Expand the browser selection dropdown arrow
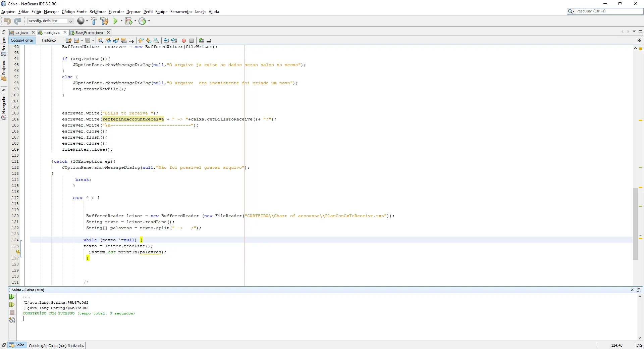This screenshot has width=644, height=349. [x=87, y=21]
